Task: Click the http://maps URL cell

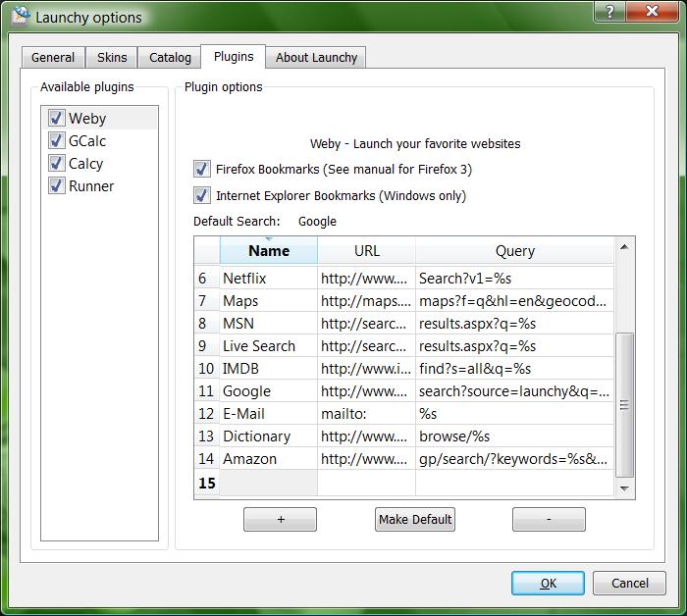Action: 366,301
